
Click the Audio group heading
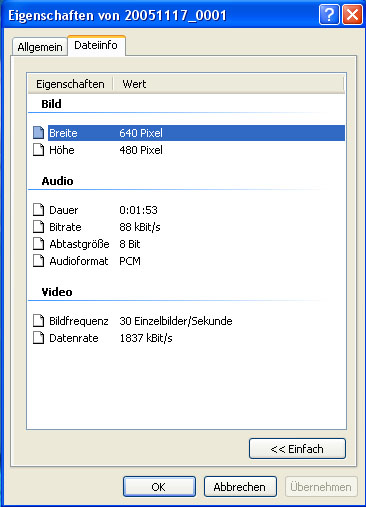coord(57,181)
